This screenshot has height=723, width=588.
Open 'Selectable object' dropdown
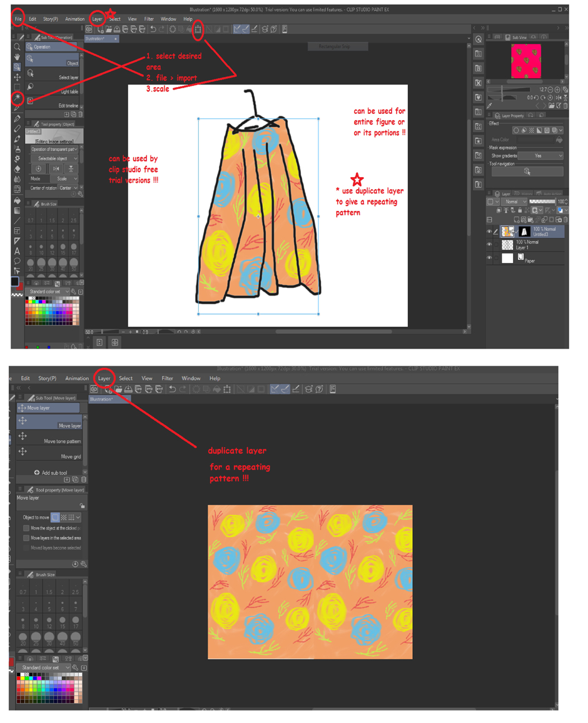tap(55, 158)
